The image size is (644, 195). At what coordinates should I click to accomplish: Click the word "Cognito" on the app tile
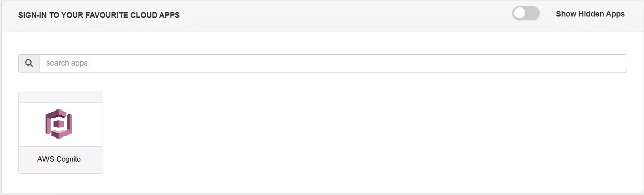(69, 159)
